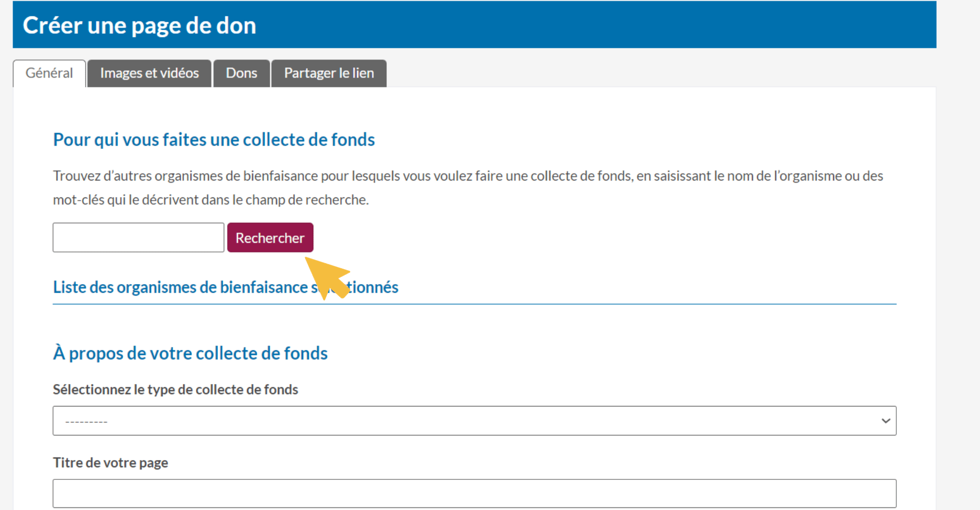This screenshot has height=510, width=980.
Task: Click the Pour qui vous faites une collecte heading
Action: click(214, 140)
